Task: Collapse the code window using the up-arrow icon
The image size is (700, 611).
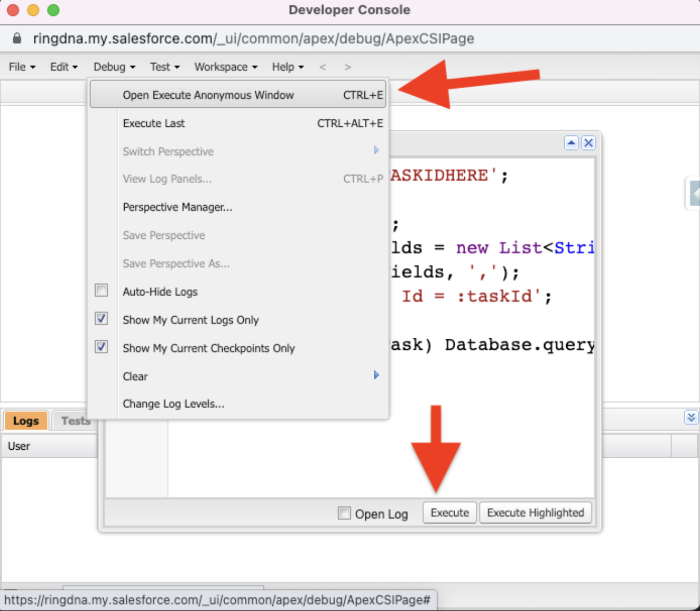Action: coord(571,143)
